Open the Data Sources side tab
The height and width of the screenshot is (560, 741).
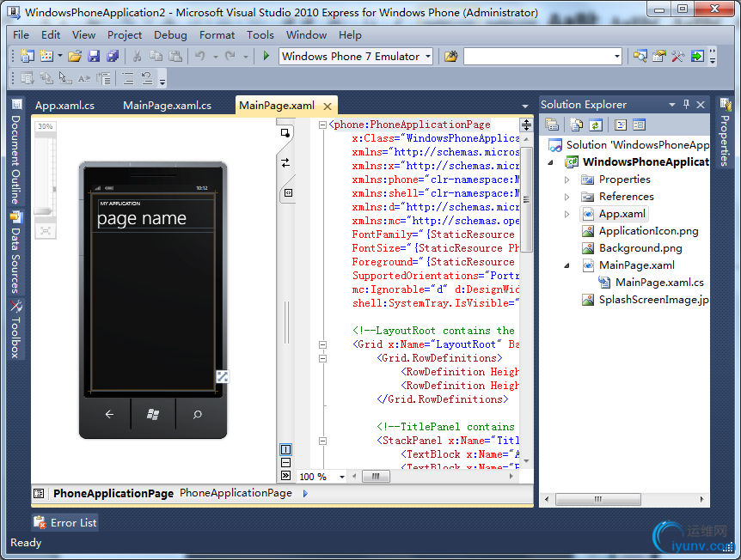(x=16, y=253)
